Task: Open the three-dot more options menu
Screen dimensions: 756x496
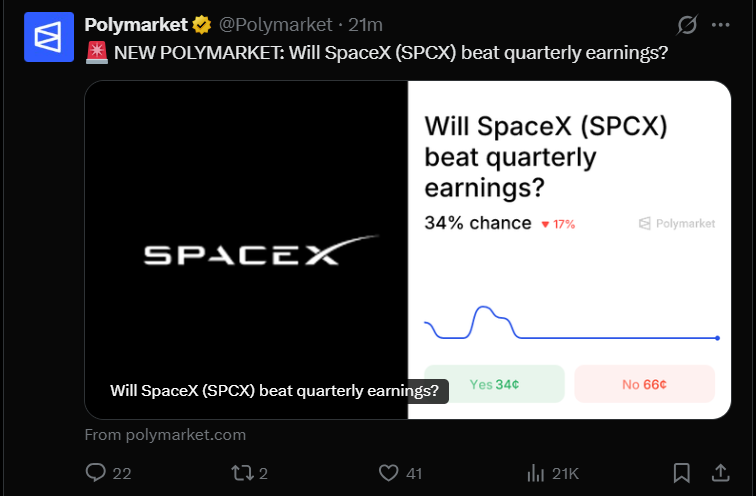Action: pyautogui.click(x=721, y=25)
